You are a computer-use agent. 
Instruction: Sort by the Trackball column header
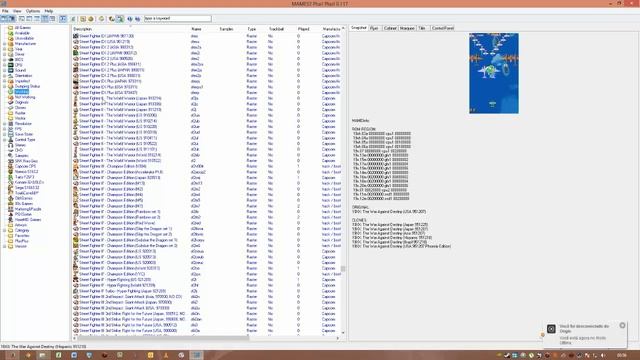(282, 29)
